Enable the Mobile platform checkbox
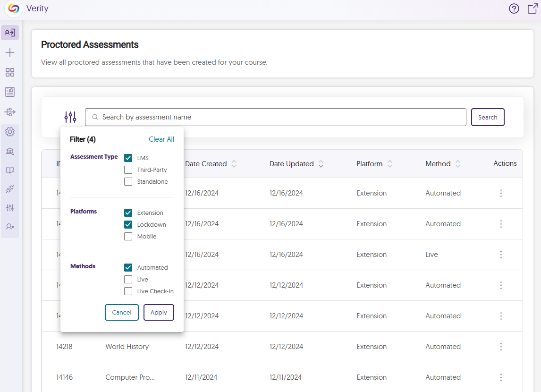This screenshot has width=541, height=392. pos(128,236)
